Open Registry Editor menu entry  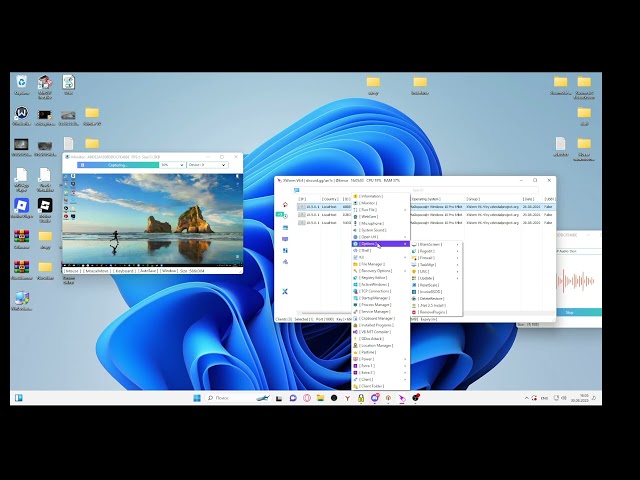point(380,278)
